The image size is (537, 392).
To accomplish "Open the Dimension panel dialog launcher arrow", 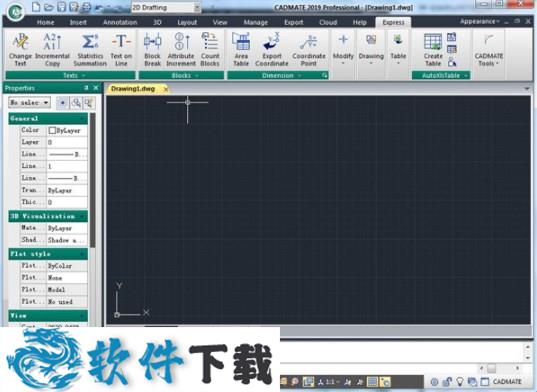I will click(x=324, y=76).
